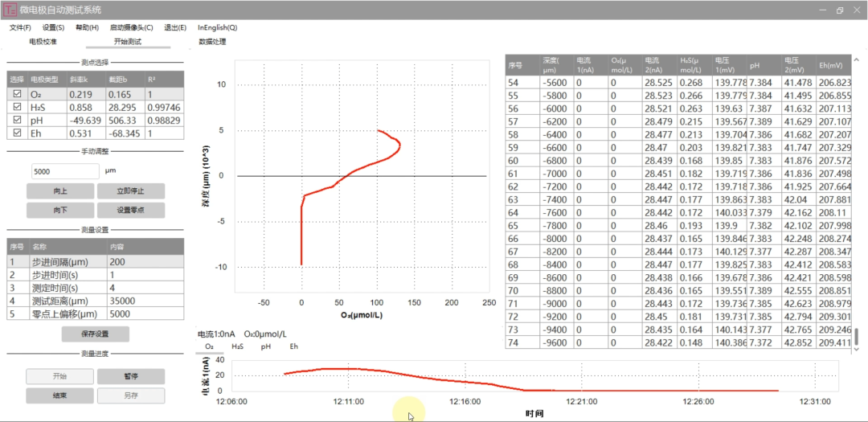This screenshot has height=422, width=868.
Task: Click the 零点上偏移(µm) value 5000 cell
Action: click(145, 314)
